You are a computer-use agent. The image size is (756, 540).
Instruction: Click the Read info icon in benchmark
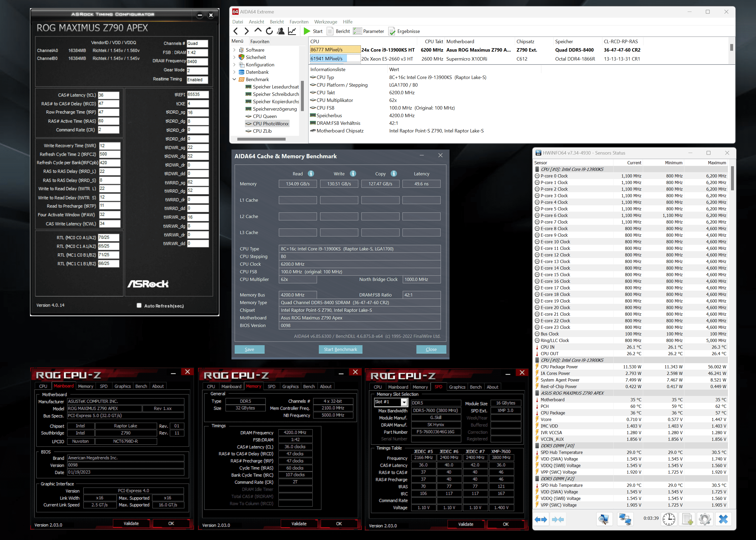311,174
